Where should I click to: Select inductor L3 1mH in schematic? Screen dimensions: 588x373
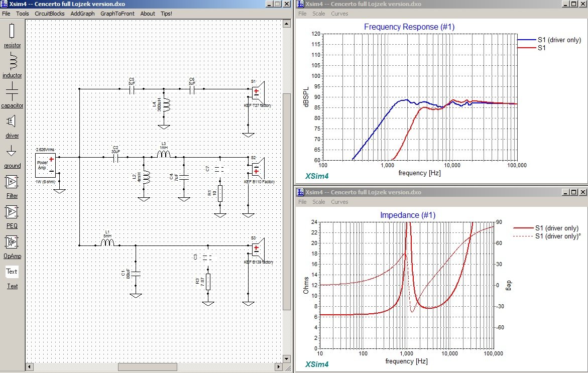164,155
